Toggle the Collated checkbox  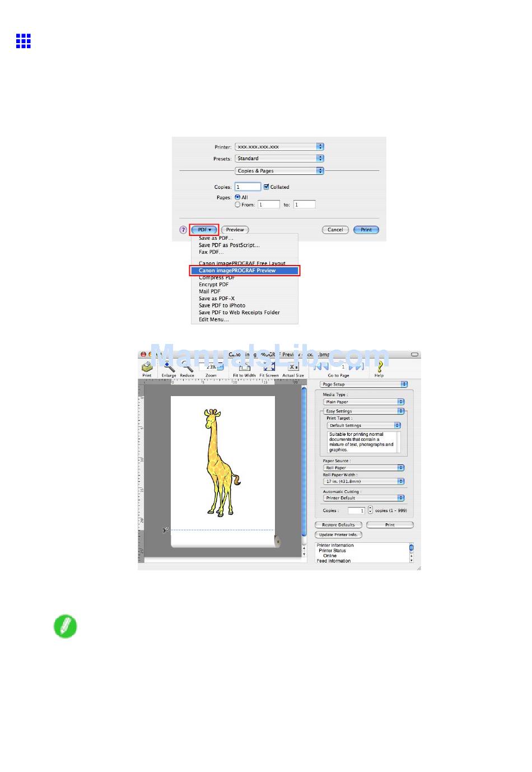click(x=267, y=187)
